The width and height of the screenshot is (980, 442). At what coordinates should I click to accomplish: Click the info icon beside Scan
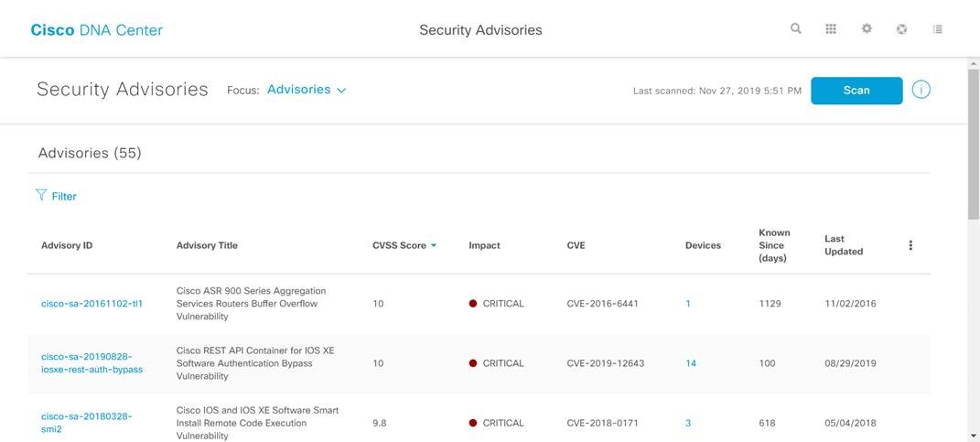[x=921, y=90]
